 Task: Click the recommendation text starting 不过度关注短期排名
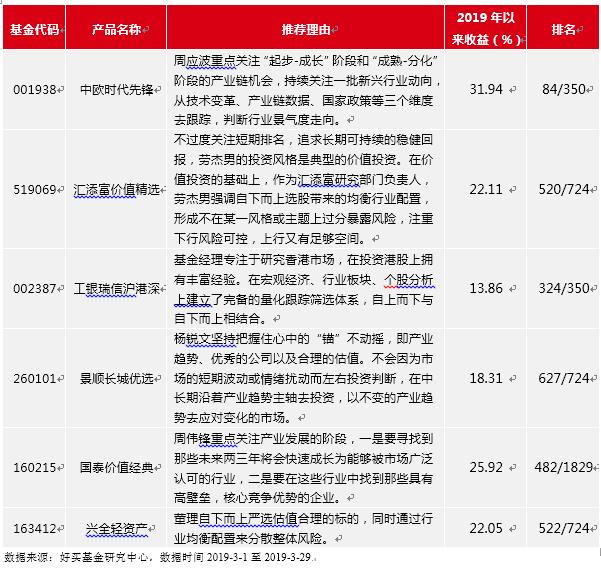[304, 189]
